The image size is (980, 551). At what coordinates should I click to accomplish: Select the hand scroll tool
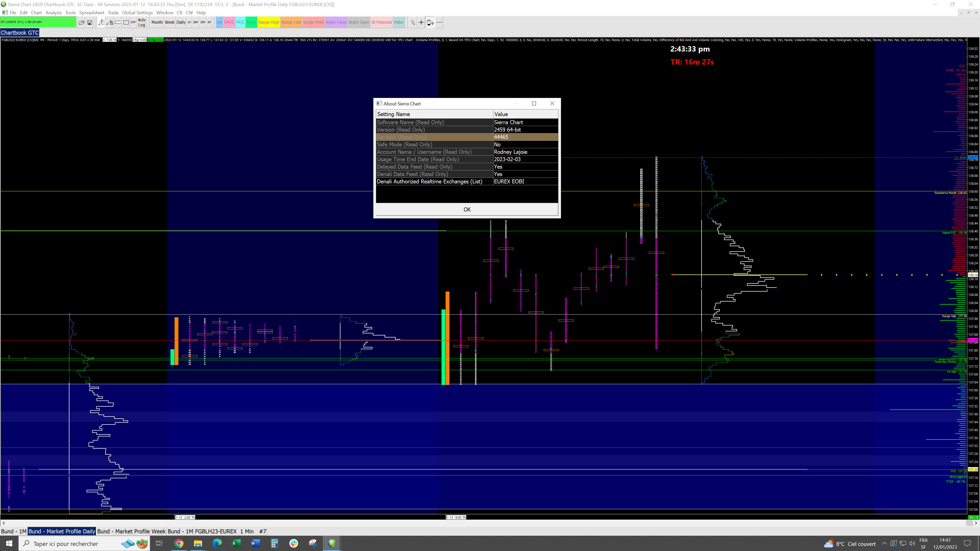pos(430,22)
